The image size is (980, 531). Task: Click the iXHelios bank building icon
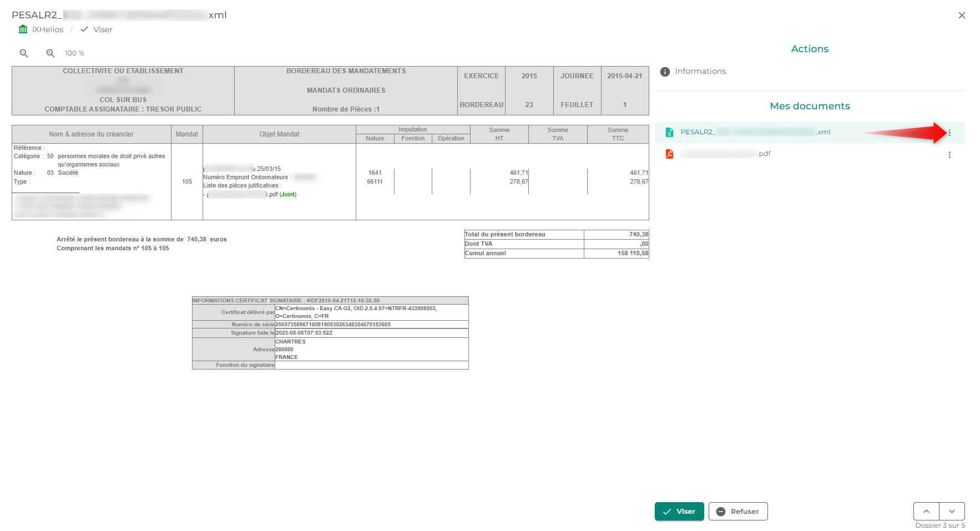click(x=23, y=29)
